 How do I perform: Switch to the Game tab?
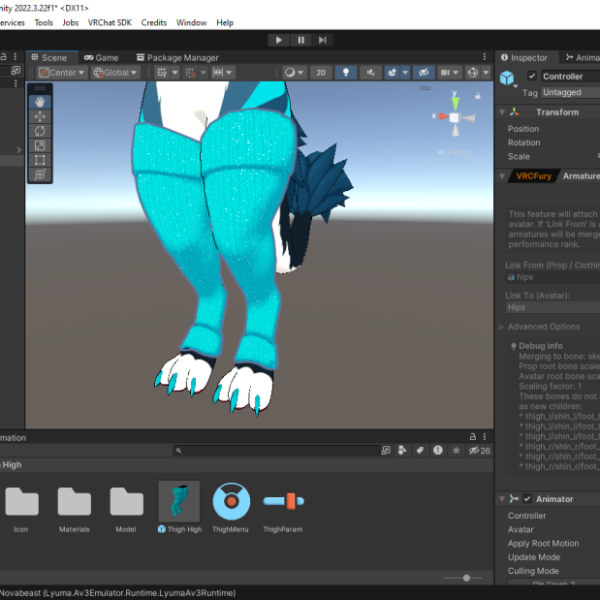click(101, 57)
